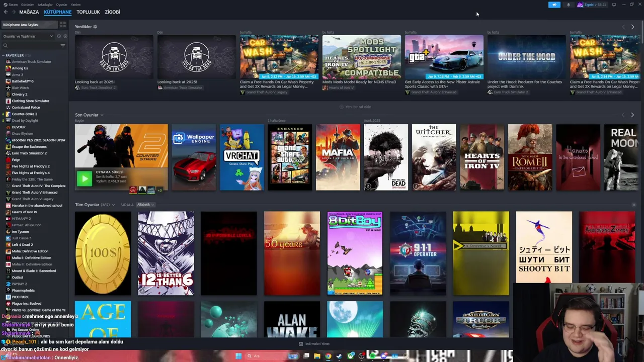Show next Yenilikler news items

click(x=632, y=27)
